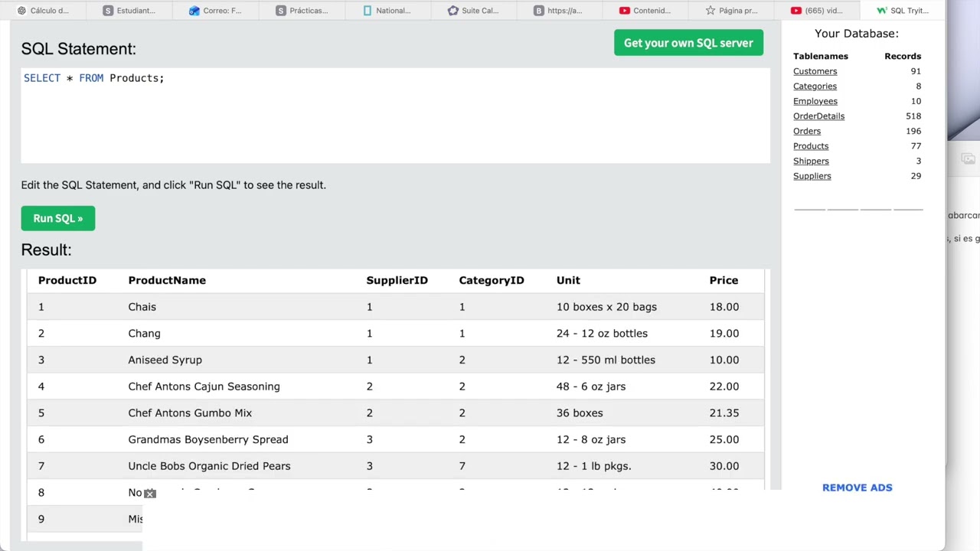The height and width of the screenshot is (551, 980).
Task: Click the "10 boxes x 20 bags" unit cell
Action: coord(606,307)
